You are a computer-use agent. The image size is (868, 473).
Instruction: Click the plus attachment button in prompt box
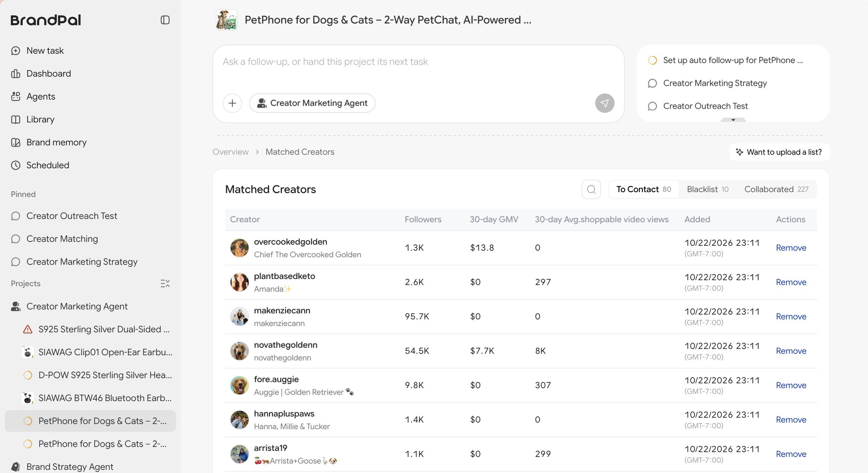pyautogui.click(x=232, y=103)
